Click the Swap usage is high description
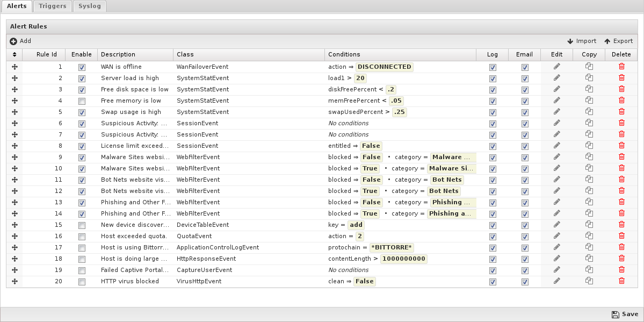 click(131, 112)
